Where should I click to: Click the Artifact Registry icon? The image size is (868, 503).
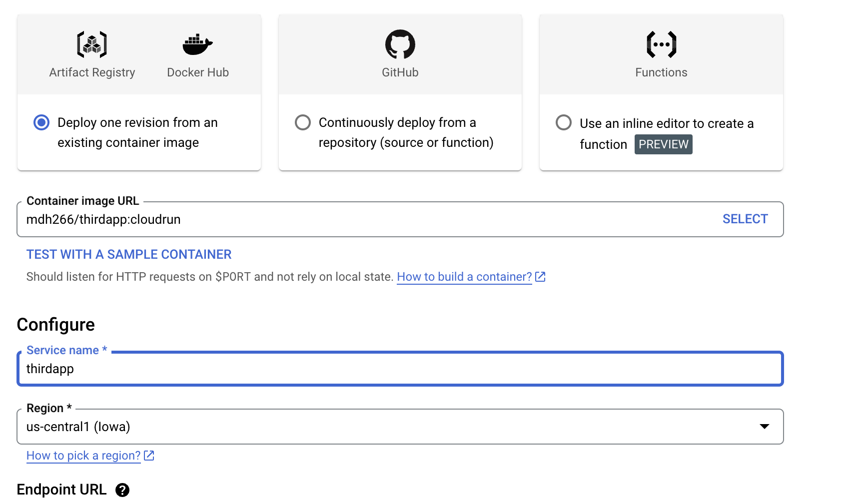(92, 44)
